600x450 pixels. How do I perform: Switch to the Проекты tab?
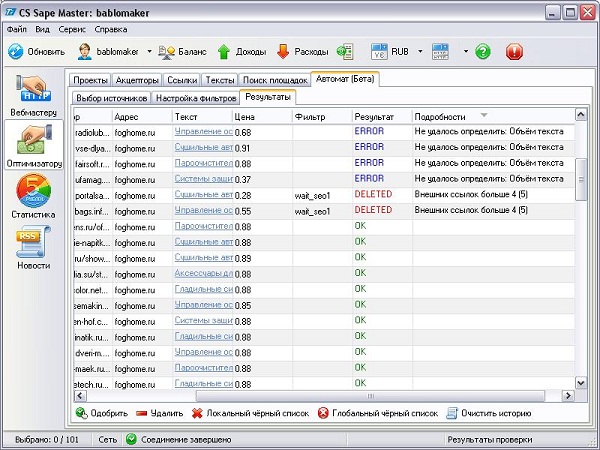click(x=90, y=80)
